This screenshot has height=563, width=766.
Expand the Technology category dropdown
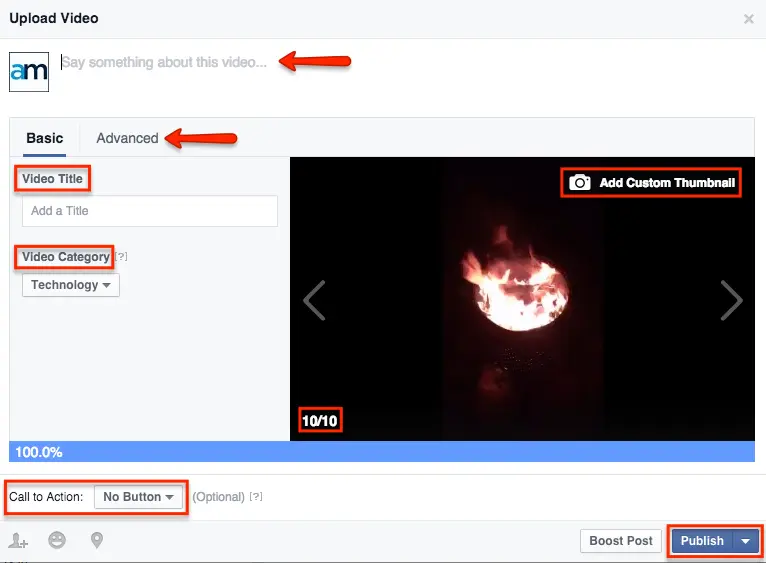click(70, 285)
